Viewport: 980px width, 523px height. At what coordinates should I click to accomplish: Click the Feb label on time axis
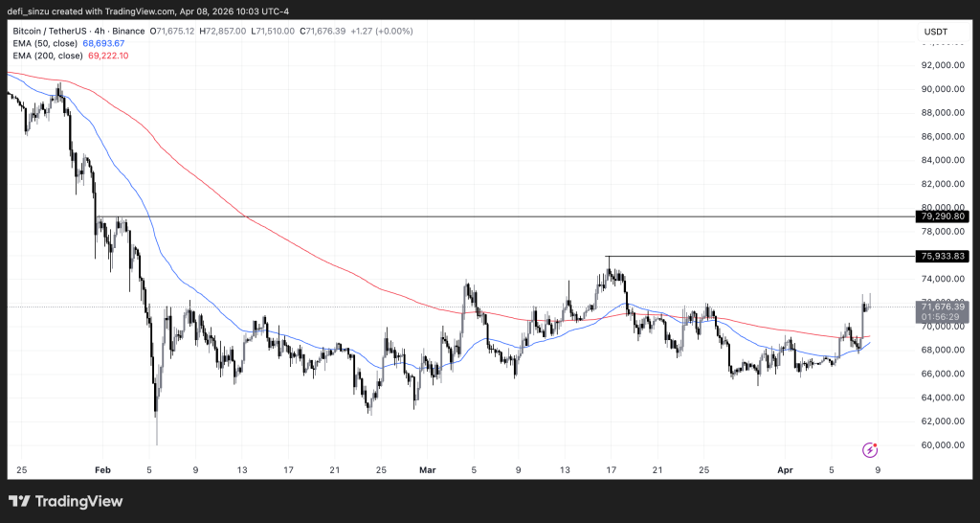[103, 470]
